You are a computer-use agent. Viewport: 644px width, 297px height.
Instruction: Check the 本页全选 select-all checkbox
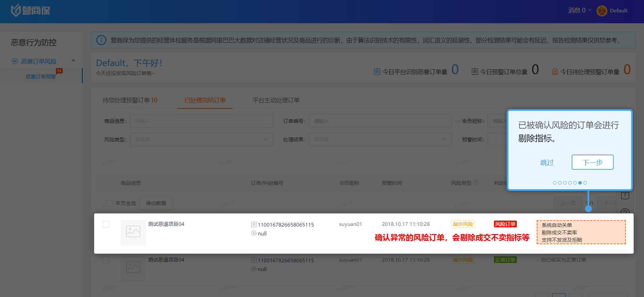coord(109,203)
